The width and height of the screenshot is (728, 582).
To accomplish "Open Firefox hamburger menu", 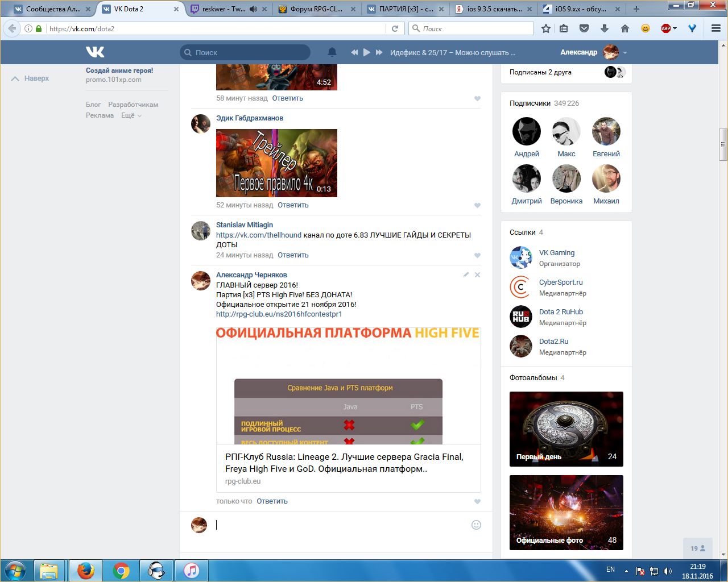I will click(x=716, y=28).
